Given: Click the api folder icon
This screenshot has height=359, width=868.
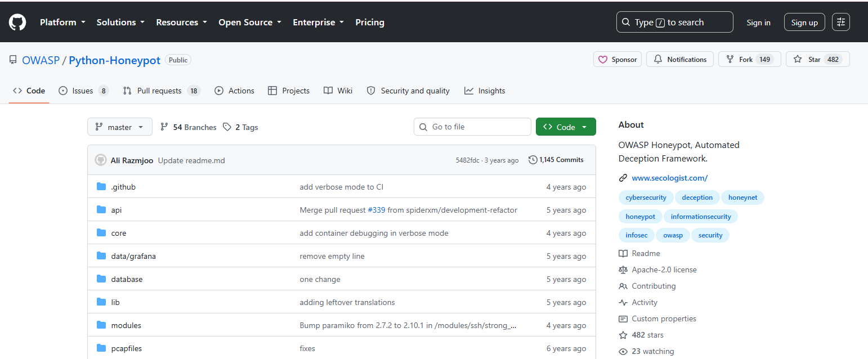Looking at the screenshot, I should point(101,210).
